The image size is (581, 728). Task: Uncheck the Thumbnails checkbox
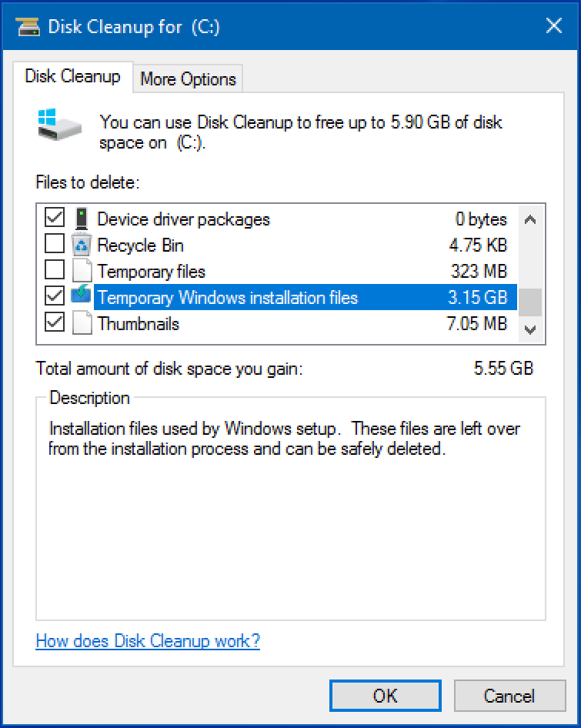55,322
